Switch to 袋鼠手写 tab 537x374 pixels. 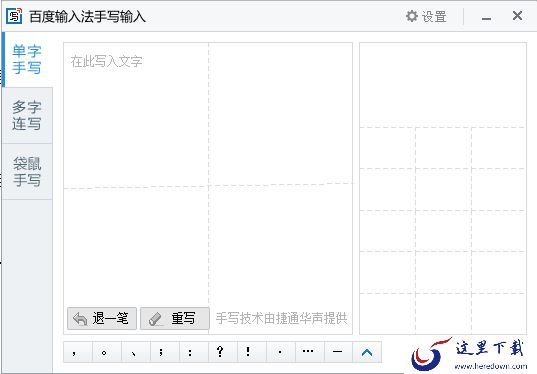pyautogui.click(x=27, y=172)
